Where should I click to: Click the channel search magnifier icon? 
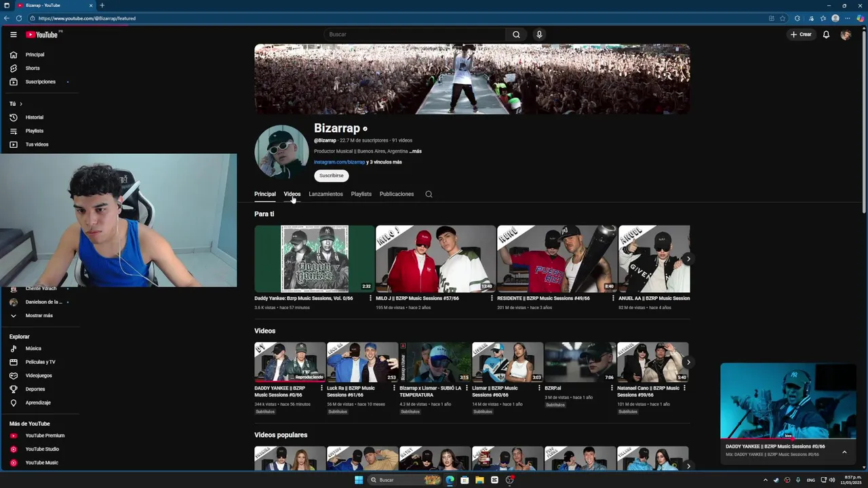tap(429, 195)
